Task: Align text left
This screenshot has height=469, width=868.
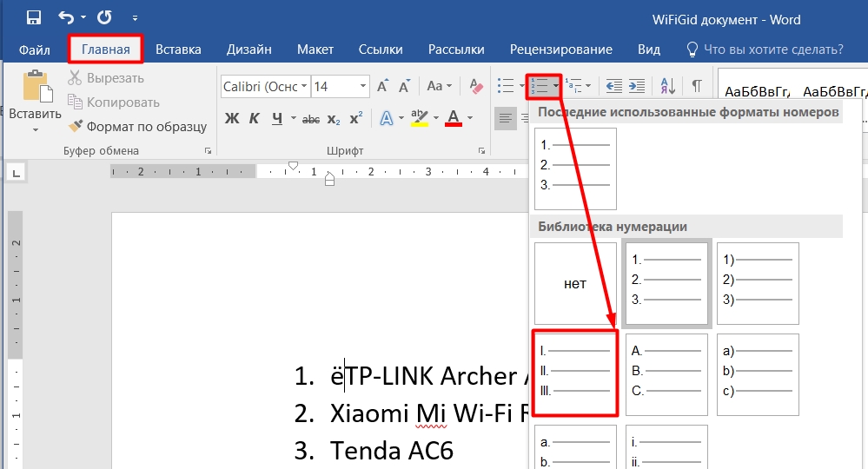Action: pos(505,118)
